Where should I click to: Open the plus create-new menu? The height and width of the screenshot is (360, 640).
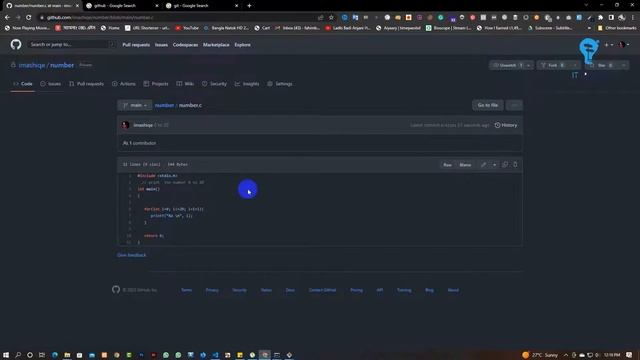[609, 45]
